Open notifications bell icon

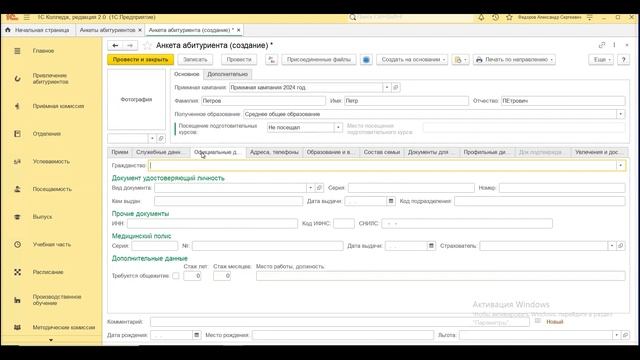click(x=481, y=18)
